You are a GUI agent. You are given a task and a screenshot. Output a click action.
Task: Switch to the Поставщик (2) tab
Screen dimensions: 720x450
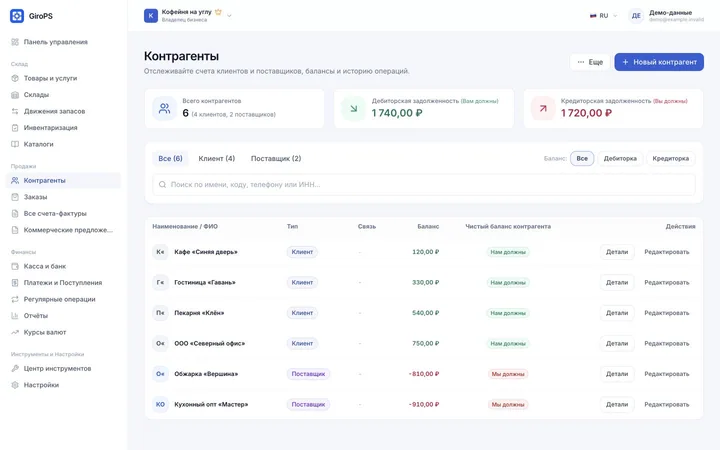point(276,158)
